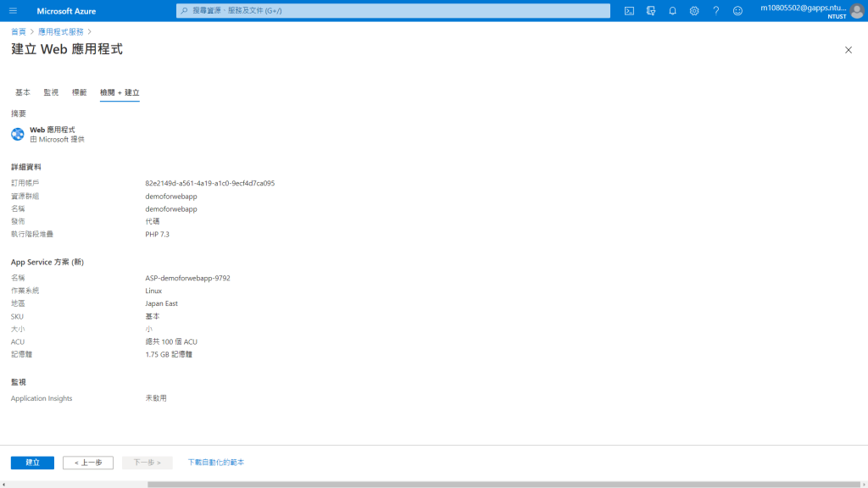Click the PHP 7.3 runtime stack value
Screen dimensions: 868x488
pyautogui.click(x=157, y=234)
